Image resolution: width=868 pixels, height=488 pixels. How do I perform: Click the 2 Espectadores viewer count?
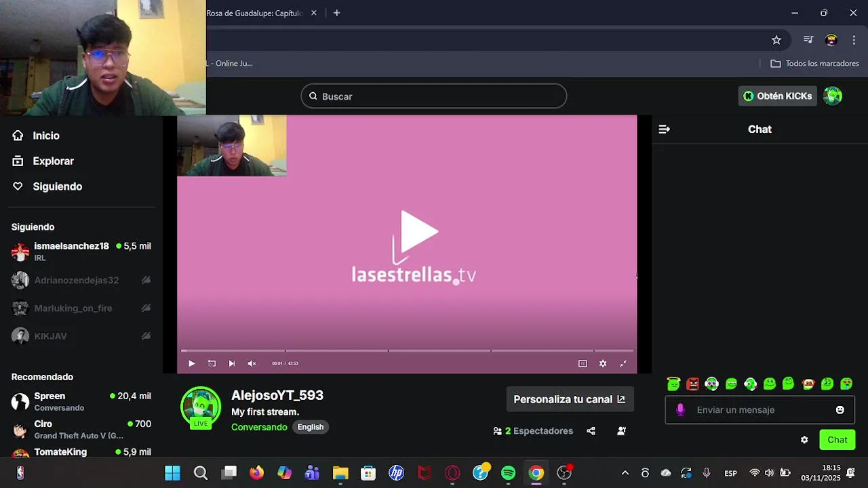coord(533,431)
